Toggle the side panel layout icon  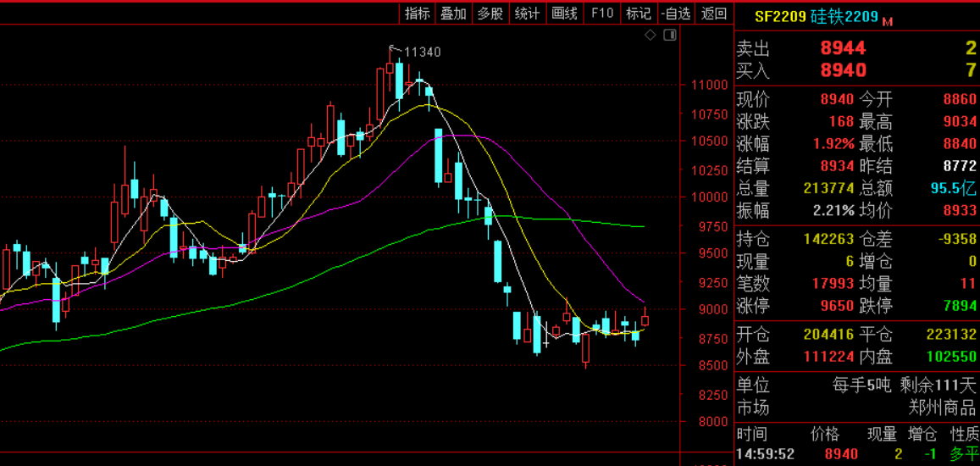point(669,35)
